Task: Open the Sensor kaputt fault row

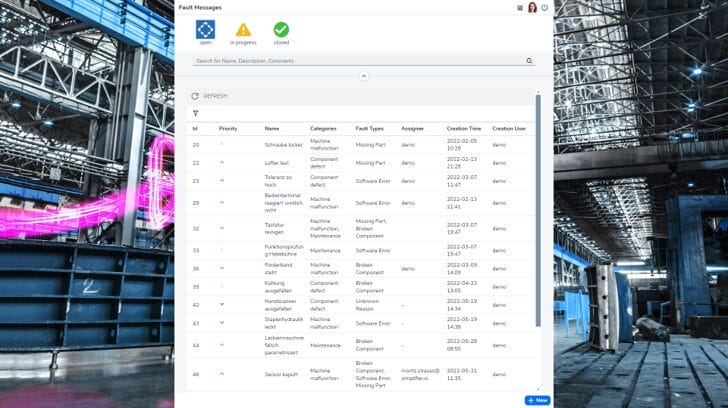Action: [x=278, y=374]
